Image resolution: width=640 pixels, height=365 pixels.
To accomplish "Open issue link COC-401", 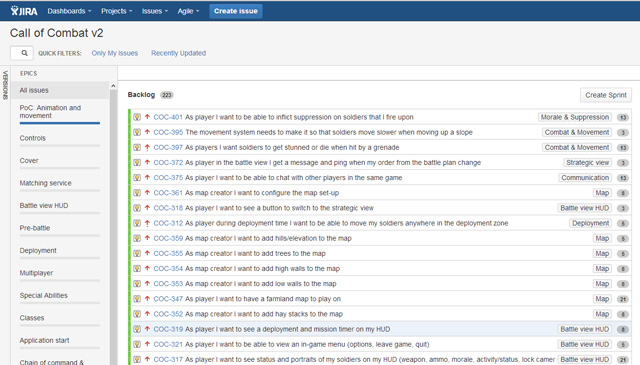I will tap(168, 117).
